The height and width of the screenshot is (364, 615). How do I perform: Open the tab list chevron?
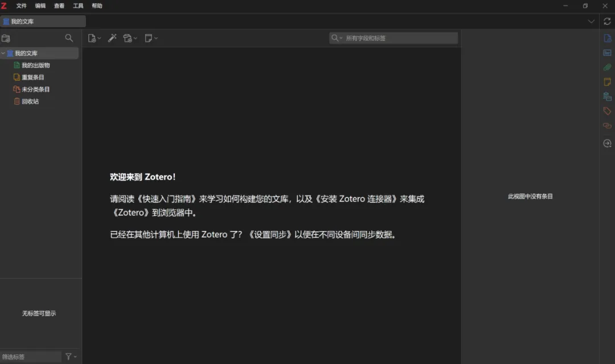[591, 21]
